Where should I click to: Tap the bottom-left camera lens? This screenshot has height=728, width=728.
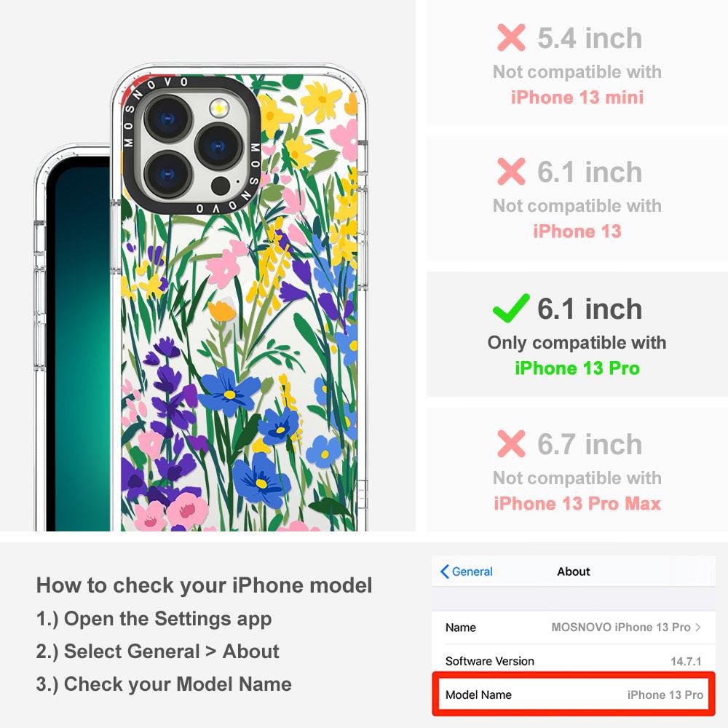click(167, 174)
